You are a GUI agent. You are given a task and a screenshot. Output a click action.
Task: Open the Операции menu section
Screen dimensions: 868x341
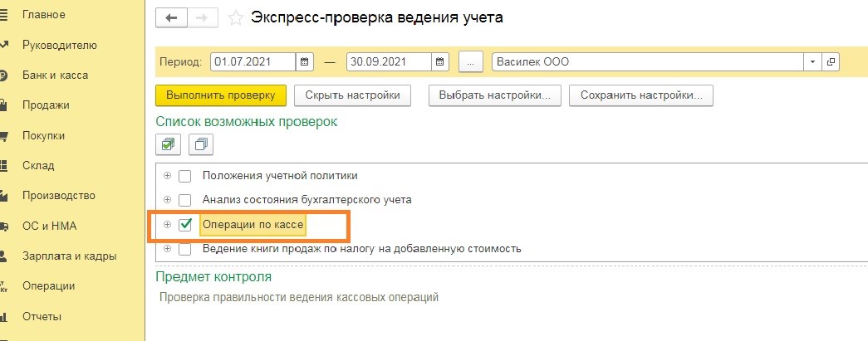pyautogui.click(x=49, y=286)
